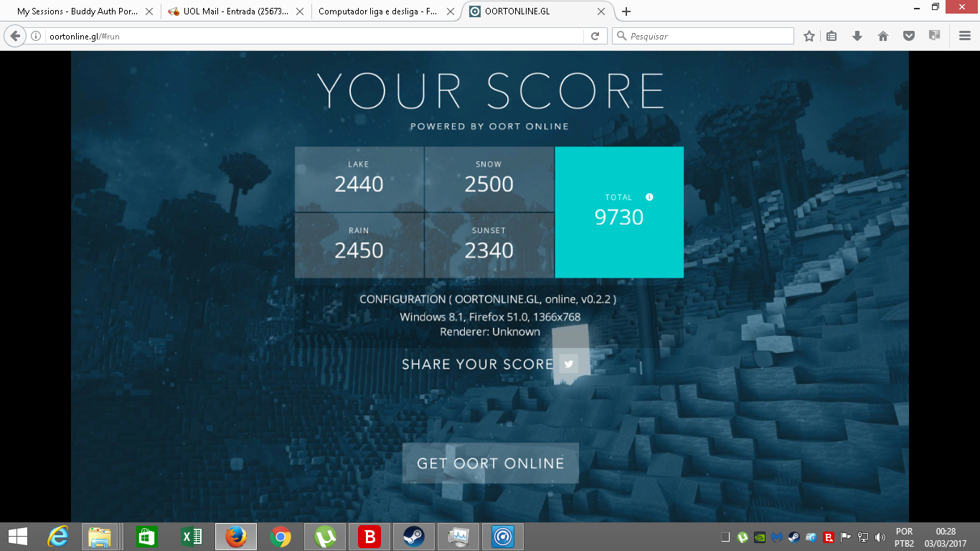Click the GET OORT ONLINE button
The height and width of the screenshot is (551, 980).
tap(491, 463)
